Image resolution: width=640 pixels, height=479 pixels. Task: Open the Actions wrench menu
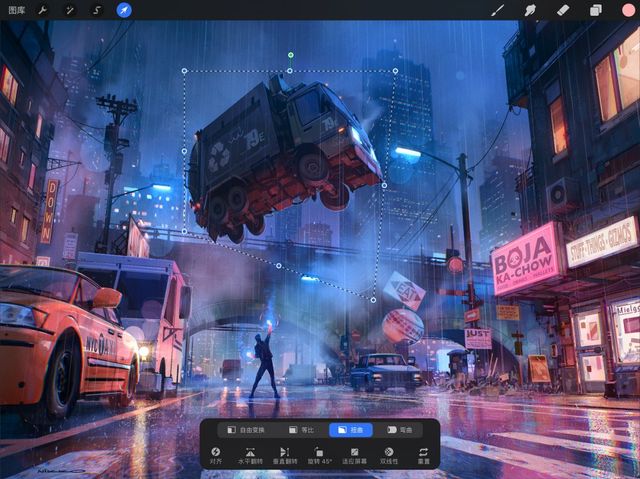[x=42, y=10]
